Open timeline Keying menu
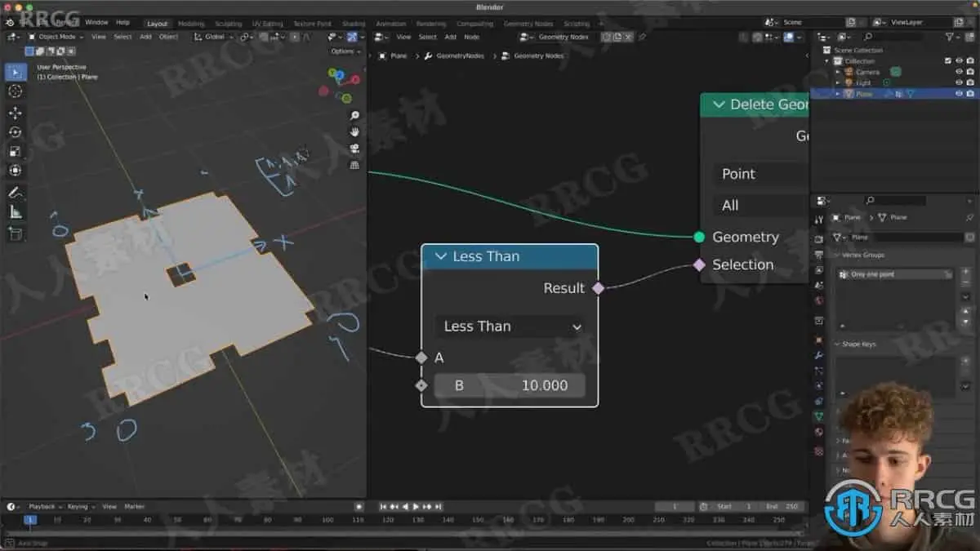980x551 pixels. point(80,507)
